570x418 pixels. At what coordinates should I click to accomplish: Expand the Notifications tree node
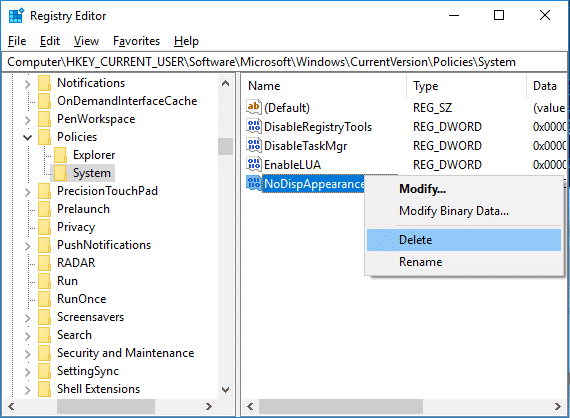[x=28, y=84]
